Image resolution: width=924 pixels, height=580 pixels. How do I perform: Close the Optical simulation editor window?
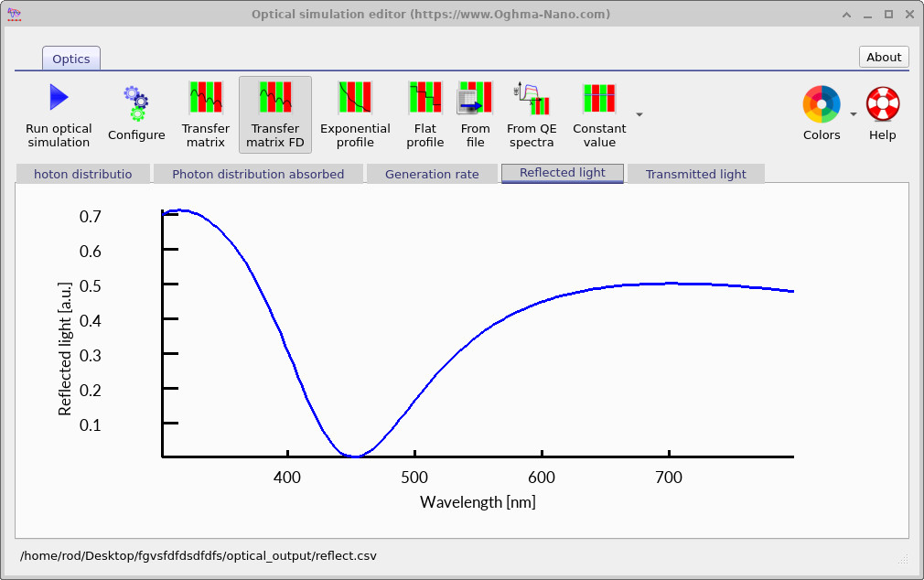909,15
